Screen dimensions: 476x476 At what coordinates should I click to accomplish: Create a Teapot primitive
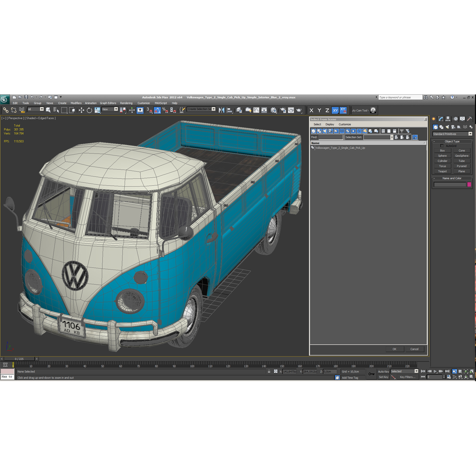(442, 171)
